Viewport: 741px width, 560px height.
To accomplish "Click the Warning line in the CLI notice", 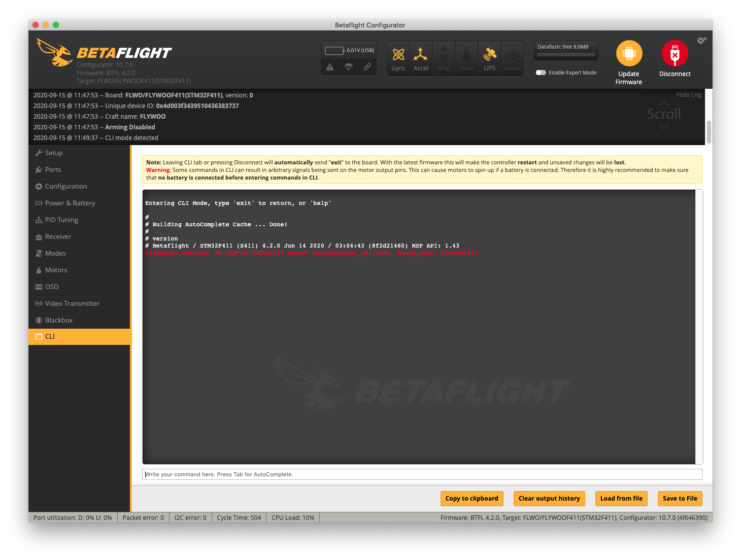I will pos(417,174).
